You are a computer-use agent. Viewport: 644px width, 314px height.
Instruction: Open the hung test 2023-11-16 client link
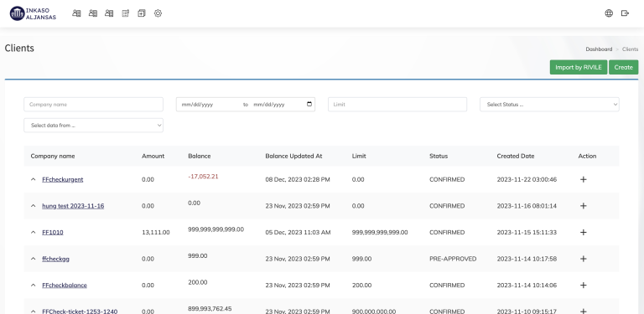point(73,206)
